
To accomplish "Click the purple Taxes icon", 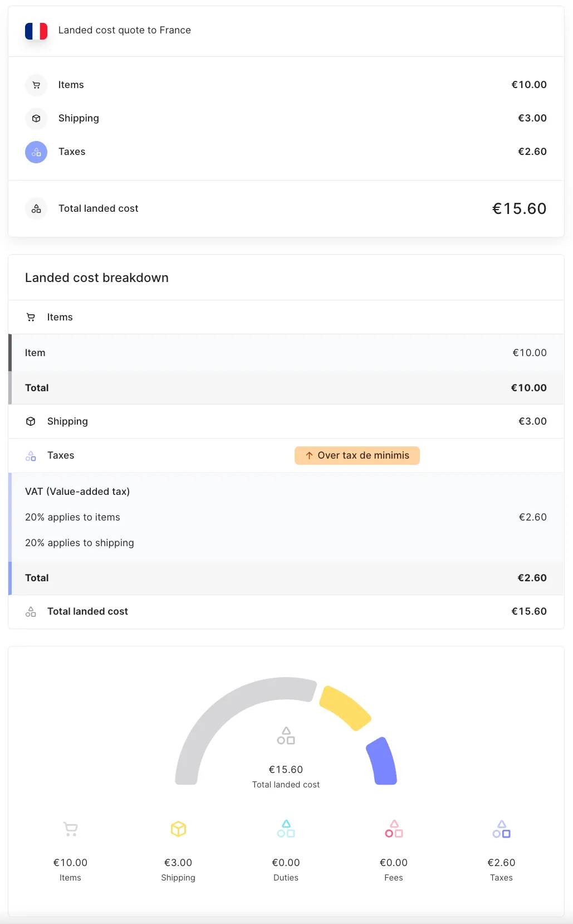I will coord(36,152).
